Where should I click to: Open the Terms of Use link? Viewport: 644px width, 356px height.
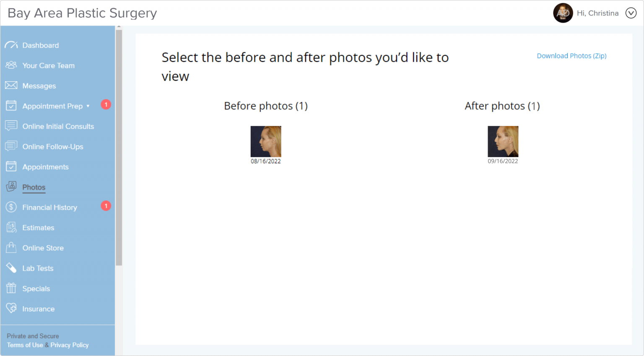point(25,345)
